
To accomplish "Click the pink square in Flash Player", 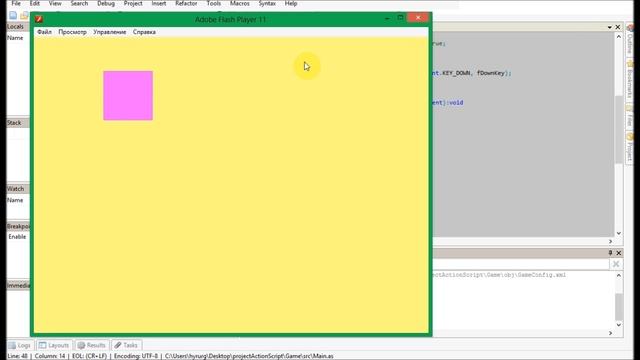I will click(x=128, y=96).
